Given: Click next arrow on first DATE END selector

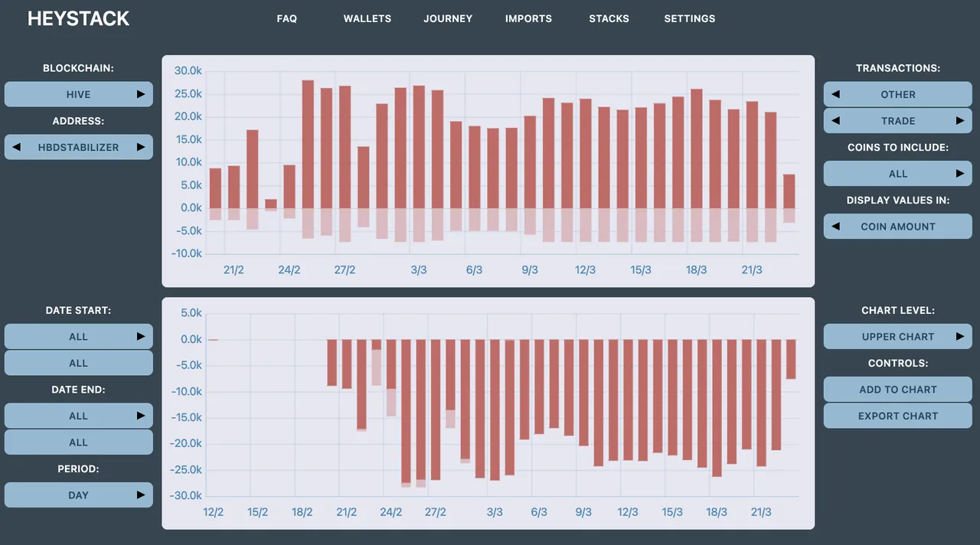Looking at the screenshot, I should [141, 416].
